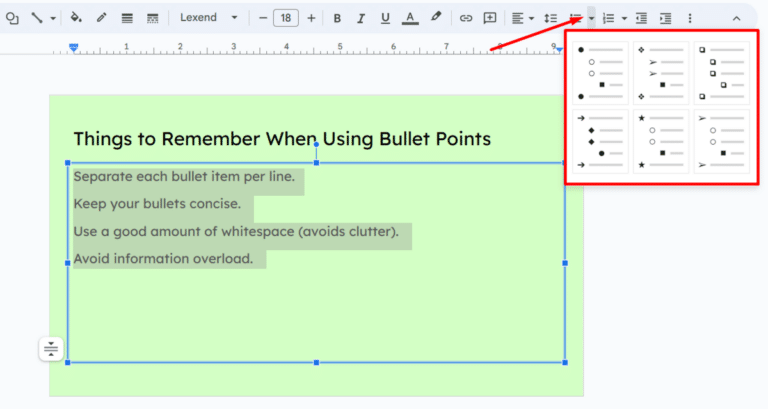Open the Lexend font dropdown

click(x=209, y=18)
